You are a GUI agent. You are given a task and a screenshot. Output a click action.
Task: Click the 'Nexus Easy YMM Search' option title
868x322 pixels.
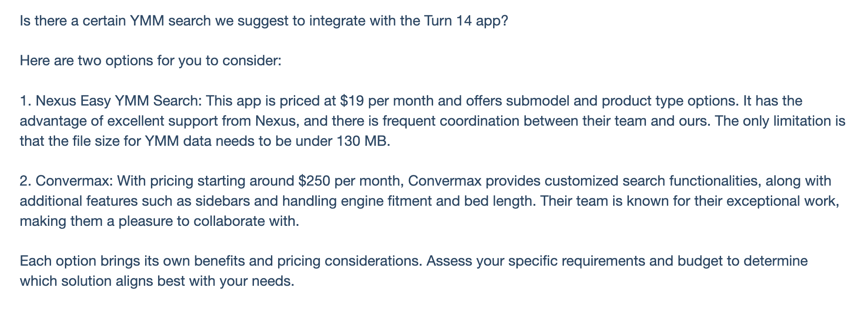116,101
